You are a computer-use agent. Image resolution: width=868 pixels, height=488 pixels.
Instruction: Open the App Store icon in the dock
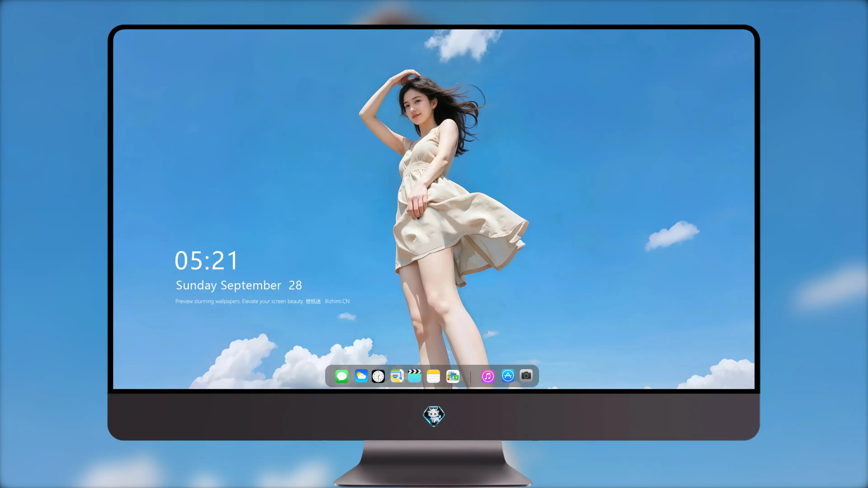507,375
